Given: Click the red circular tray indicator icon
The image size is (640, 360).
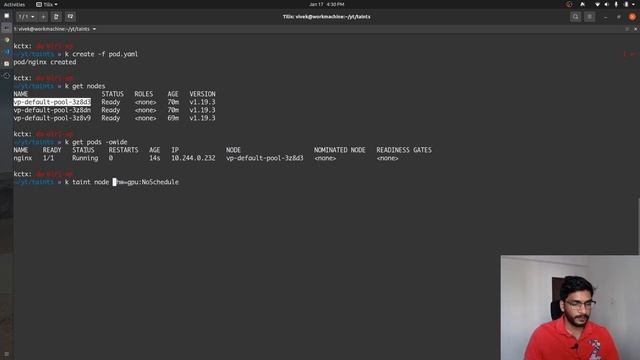Looking at the screenshot, I should click(x=569, y=4).
